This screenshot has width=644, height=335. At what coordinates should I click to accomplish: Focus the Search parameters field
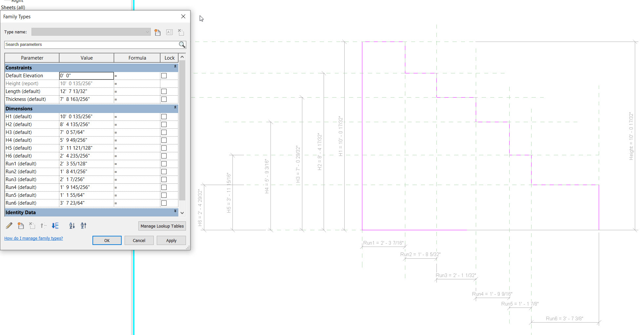(x=91, y=45)
